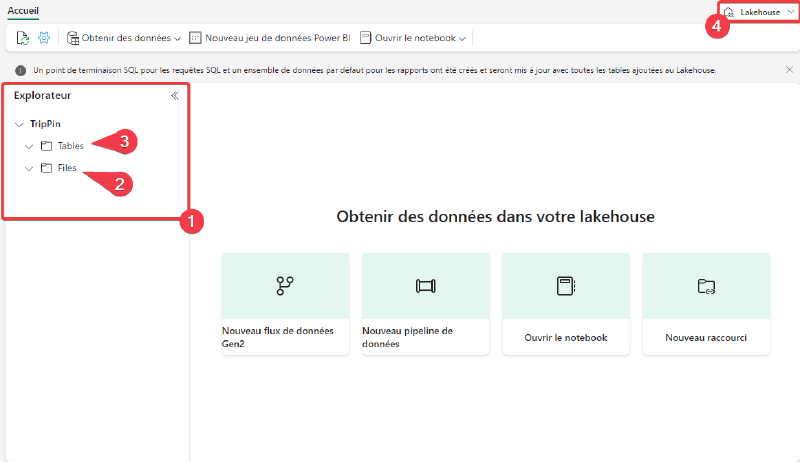Open Obtenir des données dropdown arrow

[177, 39]
